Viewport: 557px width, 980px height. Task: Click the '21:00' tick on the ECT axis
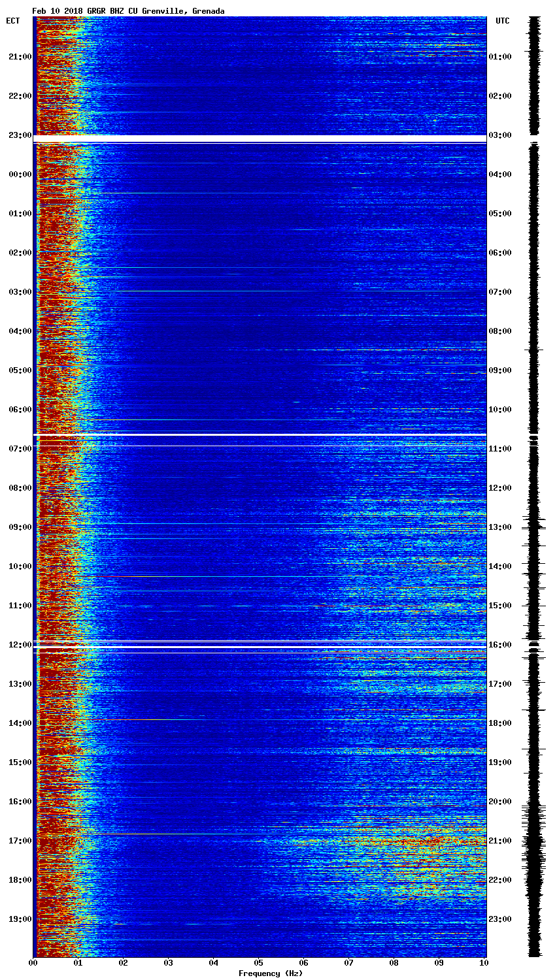coord(20,57)
